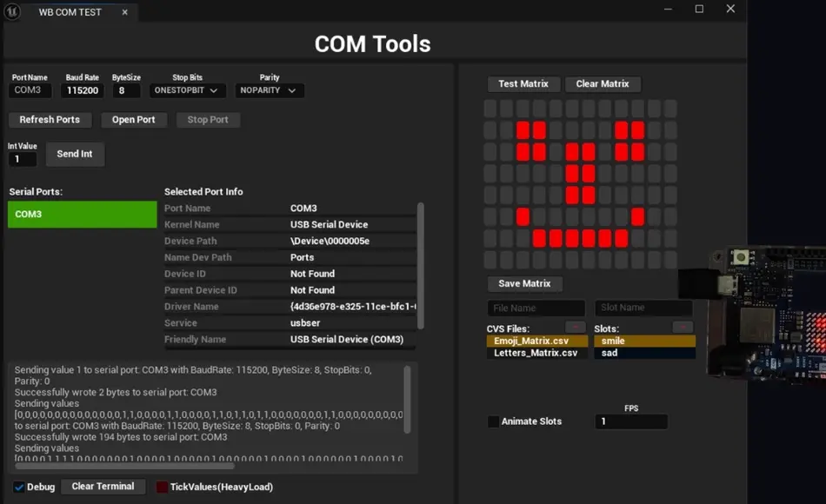Image resolution: width=826 pixels, height=504 pixels.
Task: Click the Test Matrix button
Action: tap(523, 84)
